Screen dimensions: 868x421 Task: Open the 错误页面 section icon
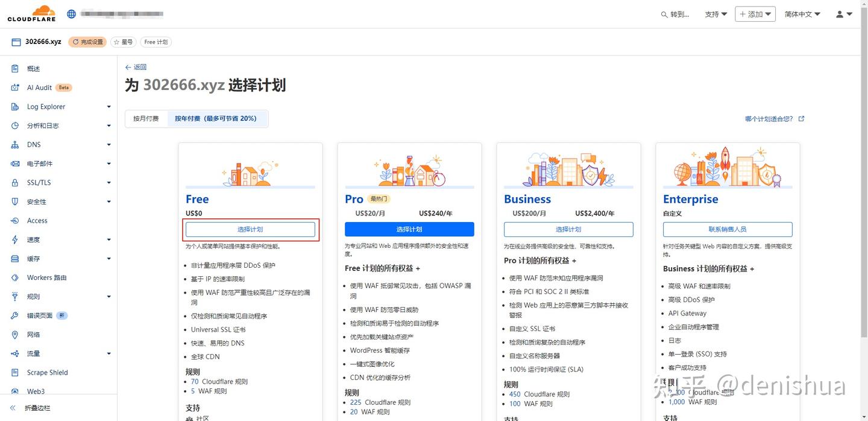15,315
